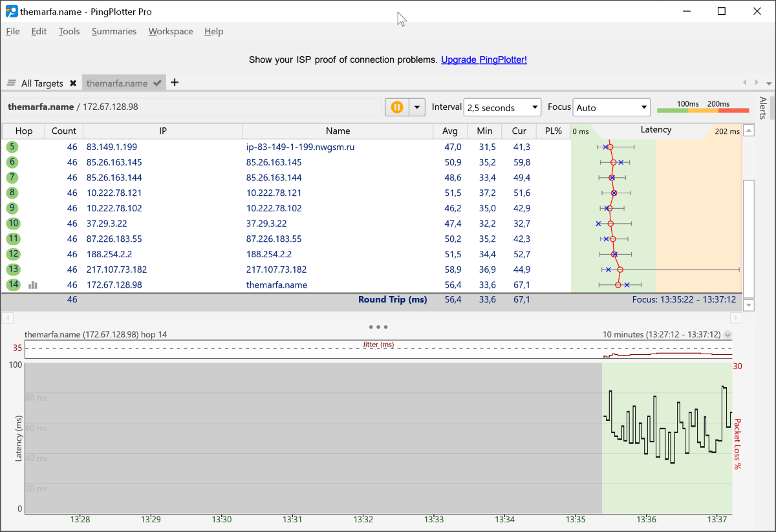Image resolution: width=776 pixels, height=532 pixels.
Task: Click the target address field themarfa.name
Action: coord(193,107)
